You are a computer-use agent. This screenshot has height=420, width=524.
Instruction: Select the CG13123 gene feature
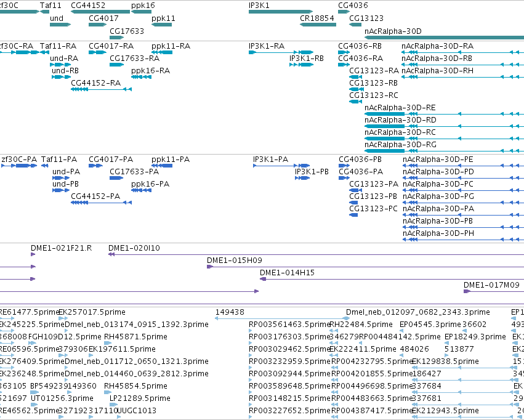pos(355,25)
